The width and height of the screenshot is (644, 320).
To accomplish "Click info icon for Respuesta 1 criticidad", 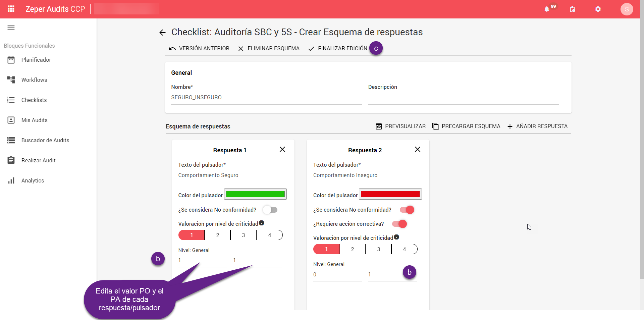I will click(262, 223).
